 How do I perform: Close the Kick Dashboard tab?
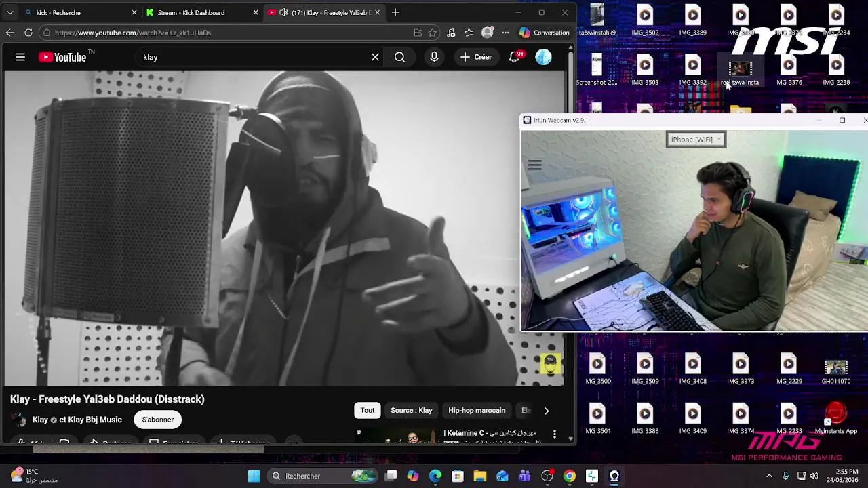pyautogui.click(x=256, y=12)
